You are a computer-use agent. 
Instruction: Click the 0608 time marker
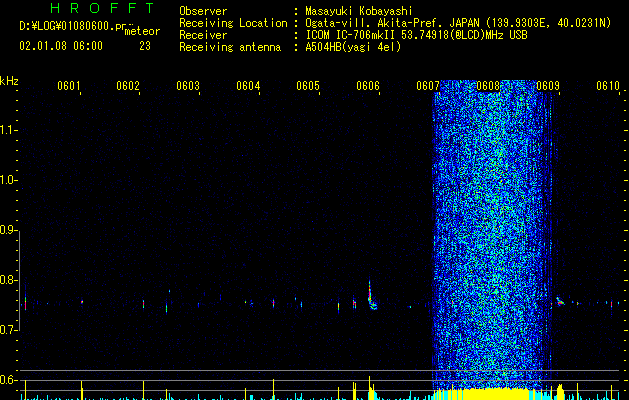tap(488, 86)
